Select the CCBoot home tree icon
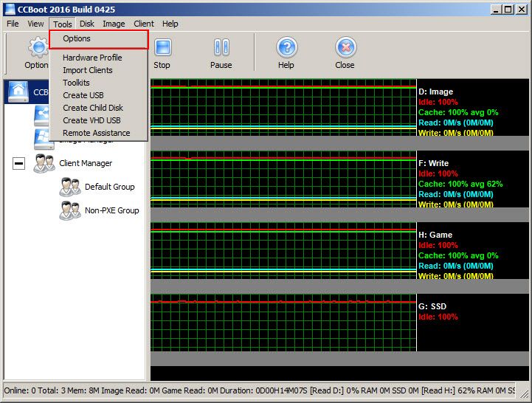 (x=18, y=92)
